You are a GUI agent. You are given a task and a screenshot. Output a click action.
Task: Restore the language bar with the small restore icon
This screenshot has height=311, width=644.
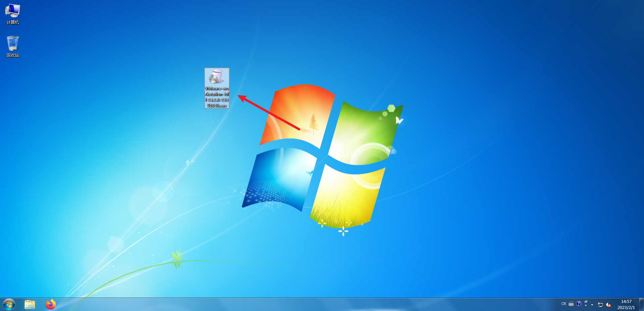pyautogui.click(x=586, y=302)
